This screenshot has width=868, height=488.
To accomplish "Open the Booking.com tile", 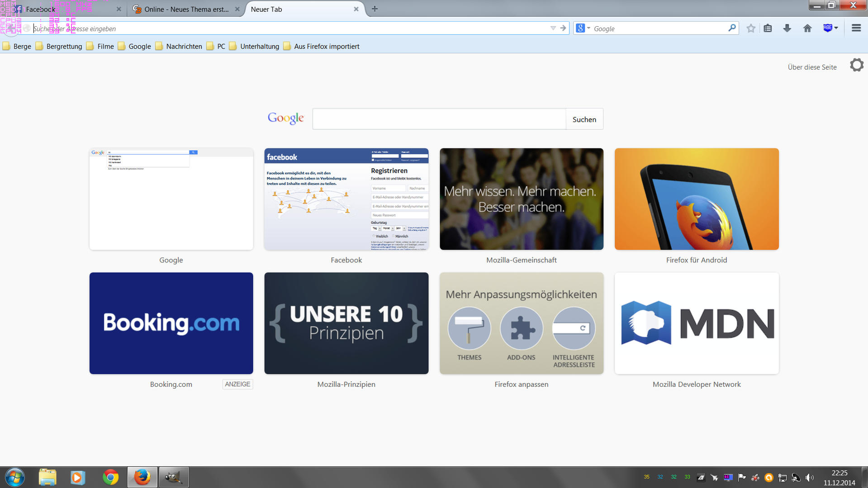I will (x=171, y=323).
